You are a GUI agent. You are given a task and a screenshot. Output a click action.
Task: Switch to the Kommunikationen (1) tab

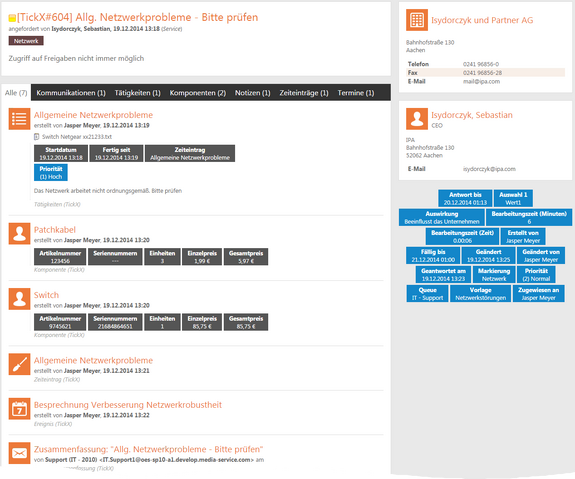[x=71, y=93]
